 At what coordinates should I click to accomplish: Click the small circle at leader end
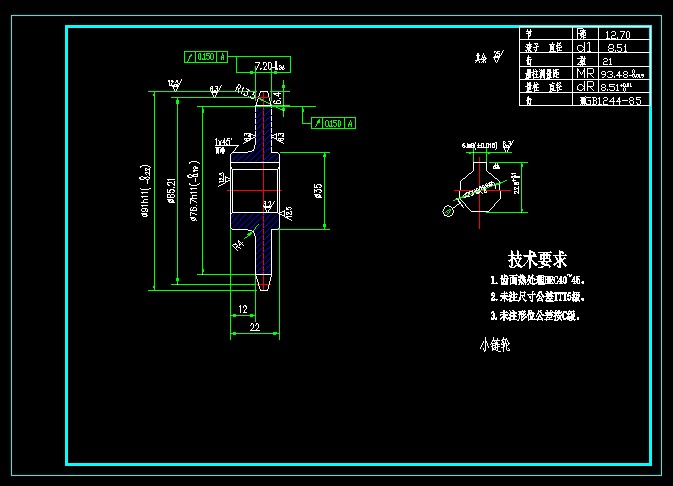click(449, 210)
